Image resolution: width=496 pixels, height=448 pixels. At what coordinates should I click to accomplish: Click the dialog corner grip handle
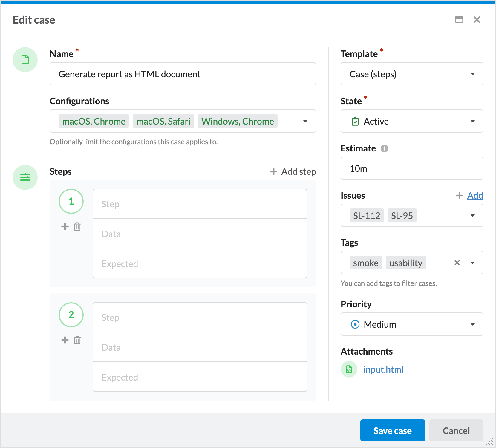490,442
